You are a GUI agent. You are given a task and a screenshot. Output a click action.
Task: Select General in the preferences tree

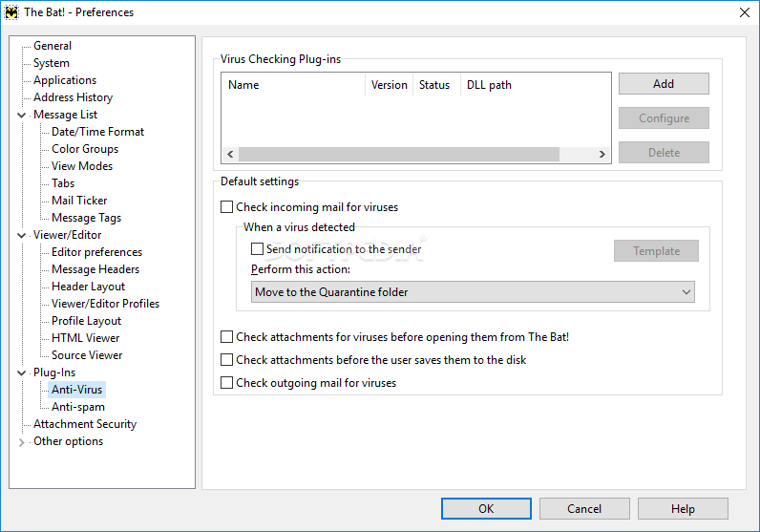coord(53,46)
